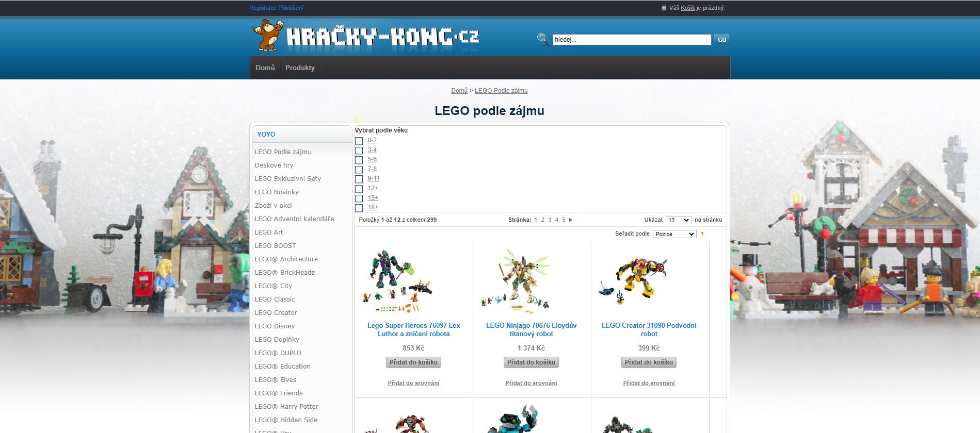
Task: Add Ninjago Lloydův titanový robot to cart
Action: click(x=531, y=362)
